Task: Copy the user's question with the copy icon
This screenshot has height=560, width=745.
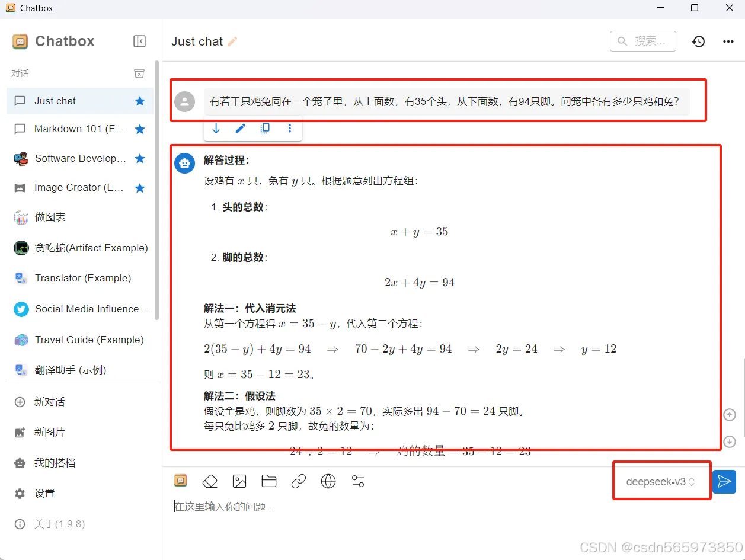Action: point(265,128)
